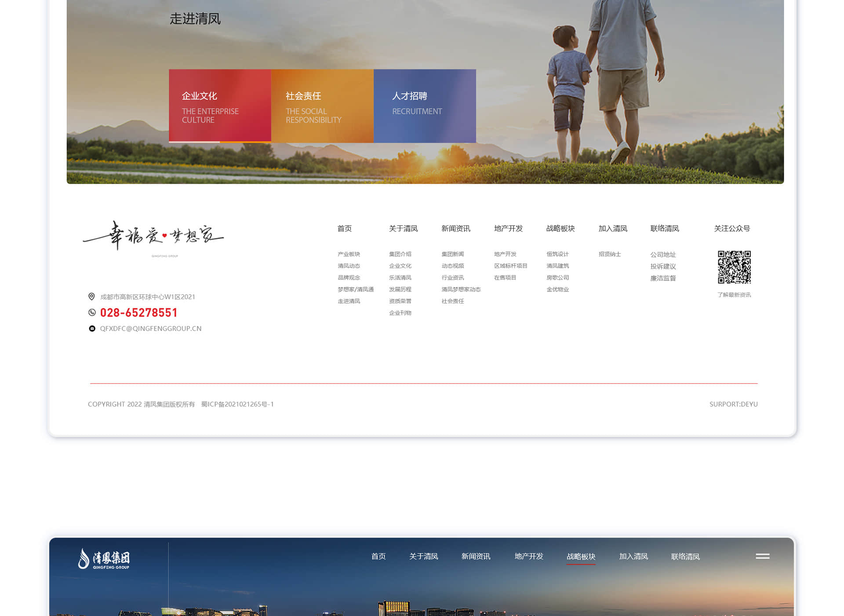This screenshot has width=844, height=616.
Task: Click the Qingfeng Group logo in header
Action: [104, 558]
